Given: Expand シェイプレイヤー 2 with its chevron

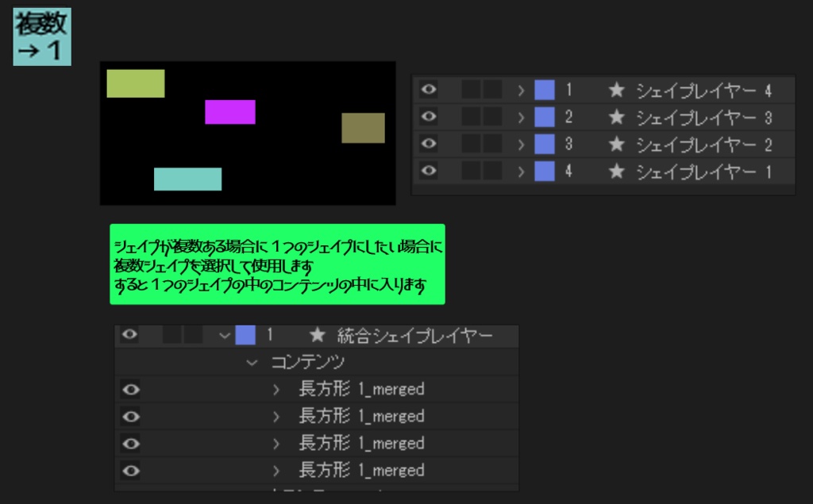Looking at the screenshot, I should pyautogui.click(x=522, y=144).
